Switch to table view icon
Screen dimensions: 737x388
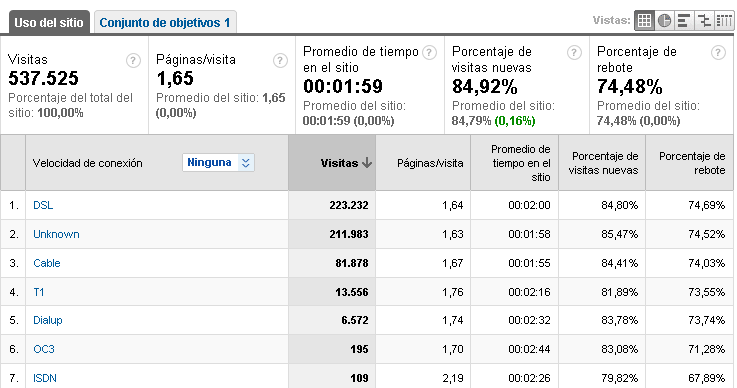point(644,21)
